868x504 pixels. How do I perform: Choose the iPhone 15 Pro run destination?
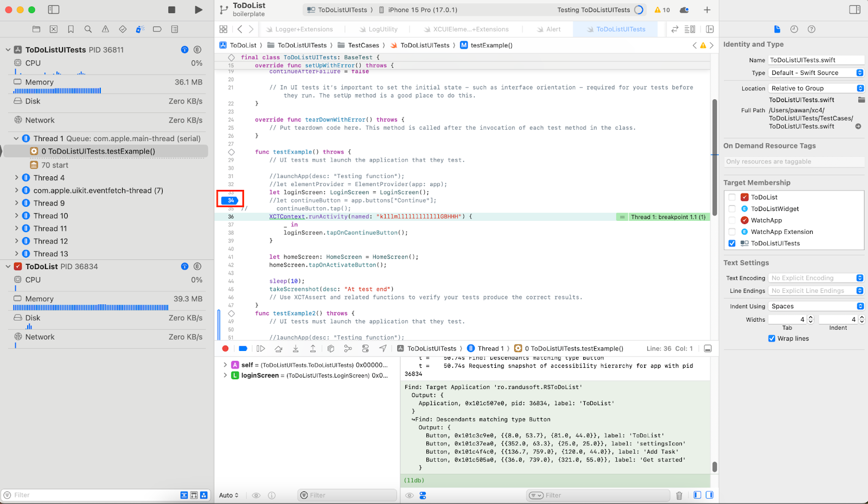tap(418, 10)
